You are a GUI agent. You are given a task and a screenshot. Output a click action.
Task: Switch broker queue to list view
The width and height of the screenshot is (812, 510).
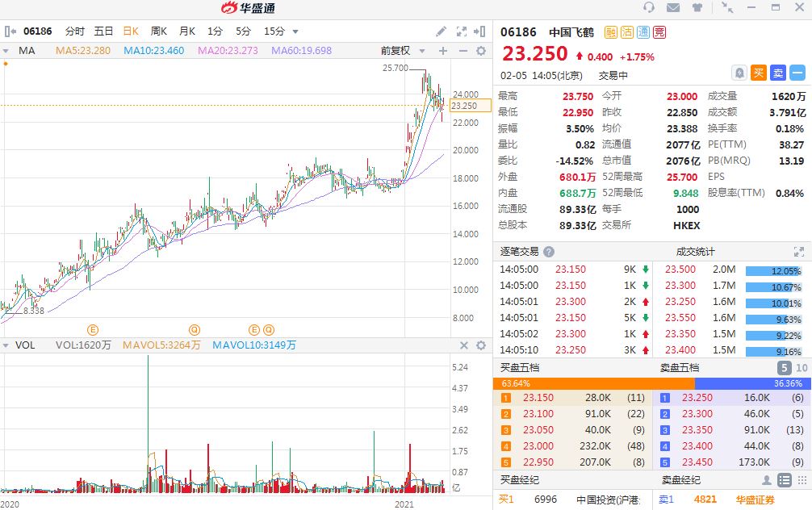pos(785,480)
